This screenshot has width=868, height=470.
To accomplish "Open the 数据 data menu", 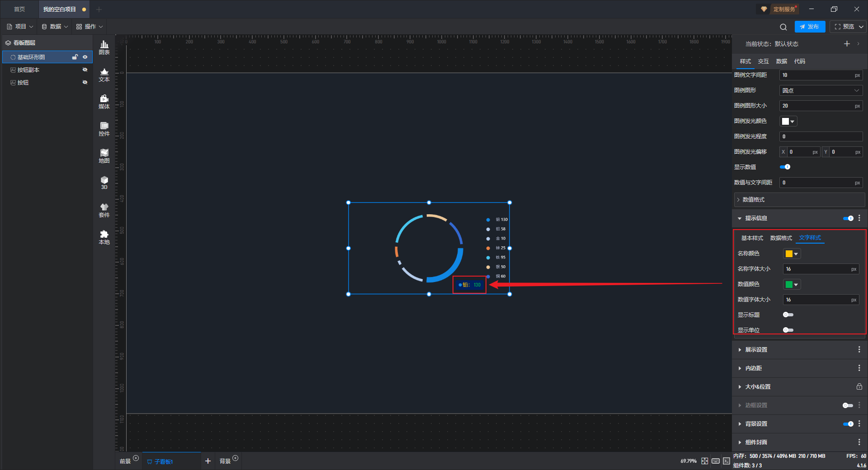I will tap(55, 27).
